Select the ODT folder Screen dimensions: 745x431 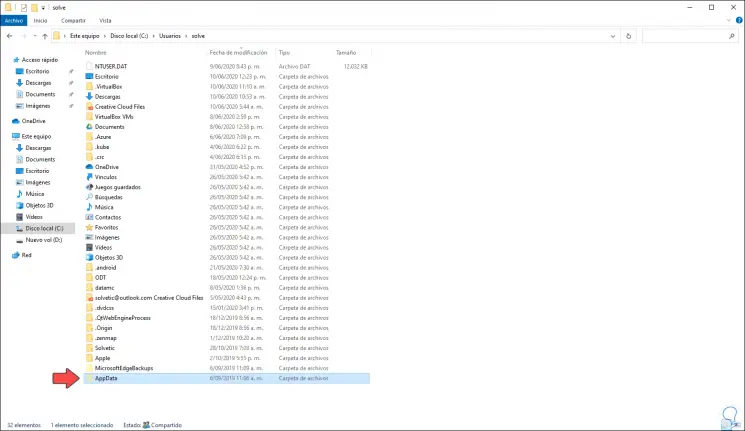click(100, 278)
